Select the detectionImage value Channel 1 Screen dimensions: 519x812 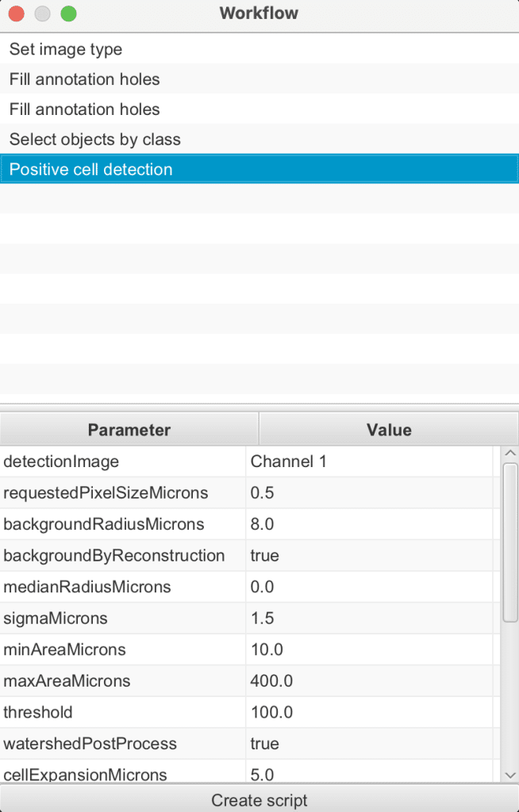[289, 462]
